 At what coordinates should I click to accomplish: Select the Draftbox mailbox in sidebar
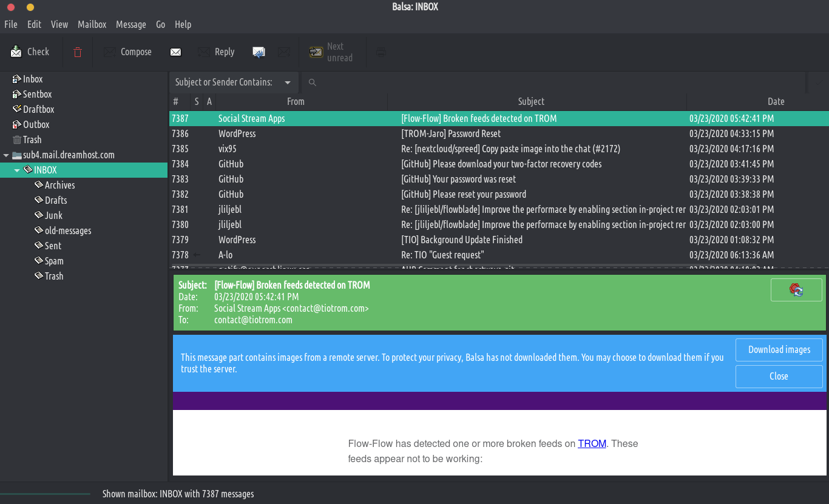[38, 109]
